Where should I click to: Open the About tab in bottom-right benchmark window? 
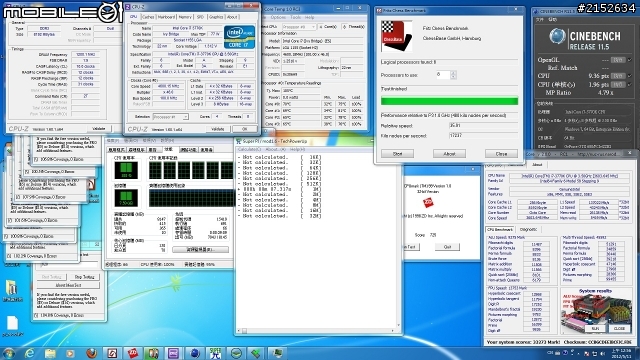pyautogui.click(x=537, y=164)
